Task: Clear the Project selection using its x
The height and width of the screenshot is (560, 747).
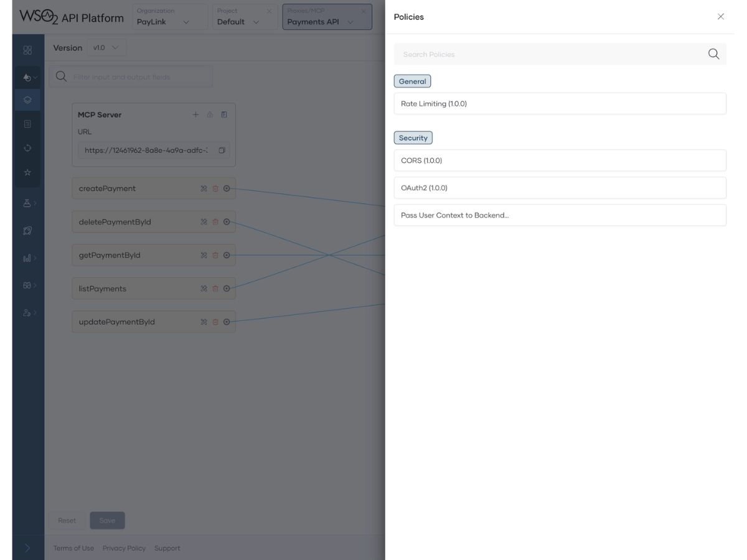Action: point(269,11)
